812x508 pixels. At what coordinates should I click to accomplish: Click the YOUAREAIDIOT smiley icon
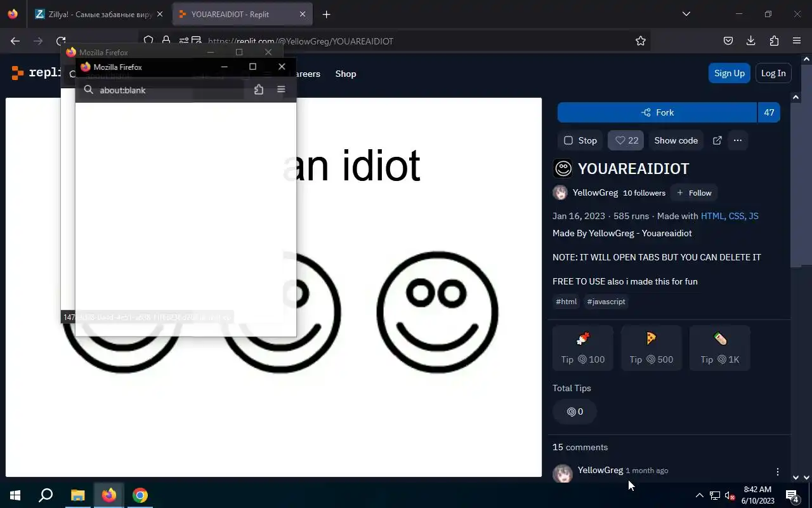coord(563,168)
